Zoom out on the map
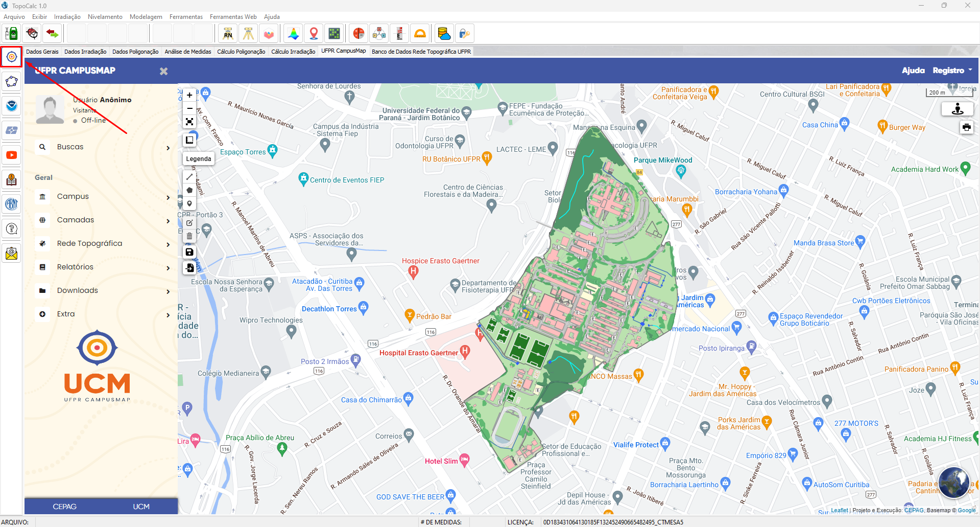 pyautogui.click(x=189, y=108)
